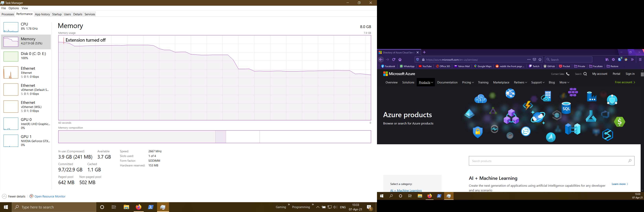Open GitHub bookmark in bookmarks bar

[x=549, y=66]
